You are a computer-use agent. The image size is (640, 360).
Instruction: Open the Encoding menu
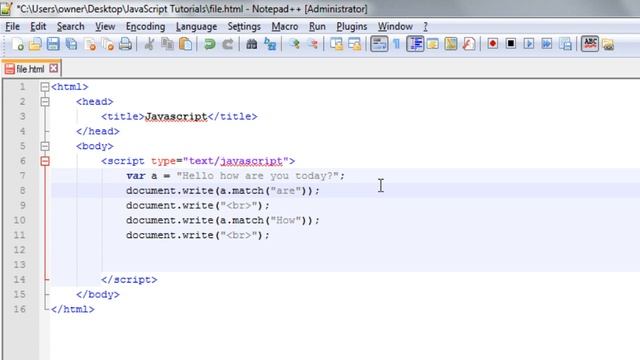tap(145, 27)
